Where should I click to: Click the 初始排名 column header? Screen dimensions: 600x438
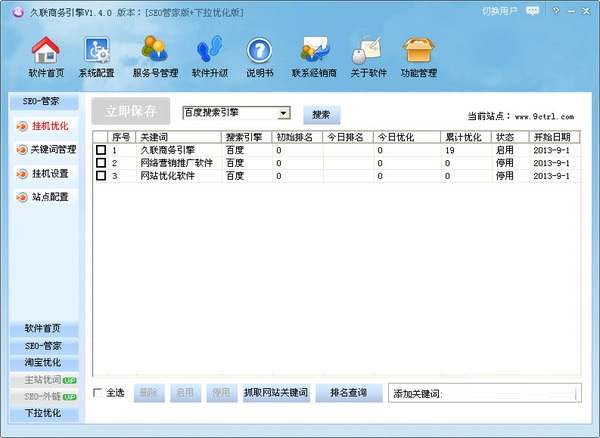click(297, 137)
